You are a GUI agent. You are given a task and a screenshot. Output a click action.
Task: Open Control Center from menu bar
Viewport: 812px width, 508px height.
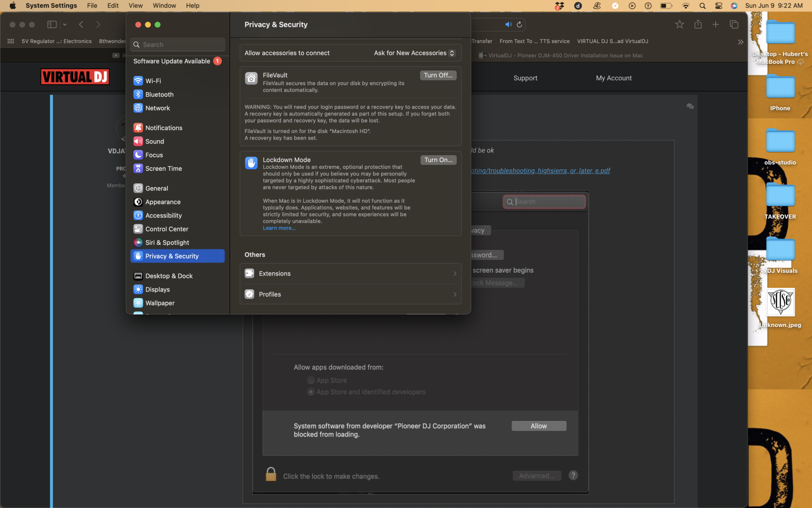pyautogui.click(x=718, y=6)
